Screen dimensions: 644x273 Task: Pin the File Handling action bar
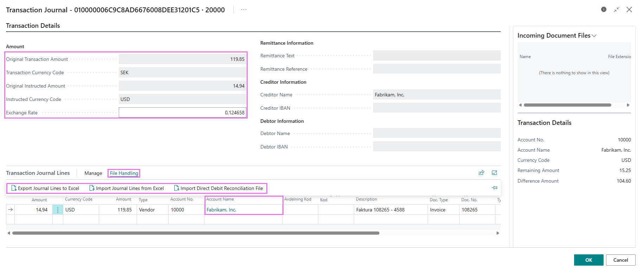tap(495, 188)
